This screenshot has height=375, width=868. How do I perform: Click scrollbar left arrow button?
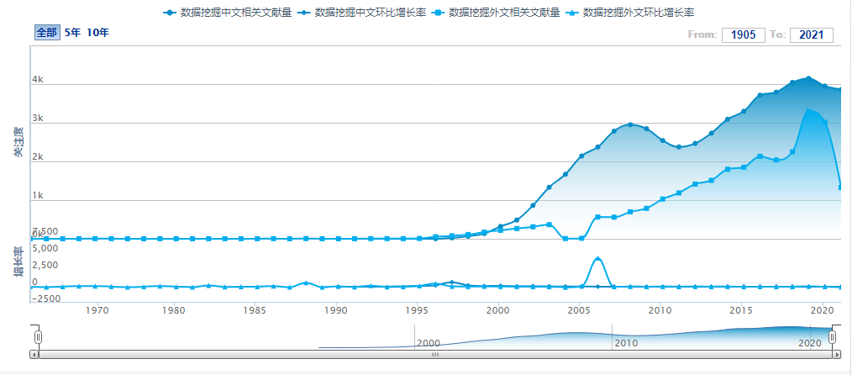(34, 355)
